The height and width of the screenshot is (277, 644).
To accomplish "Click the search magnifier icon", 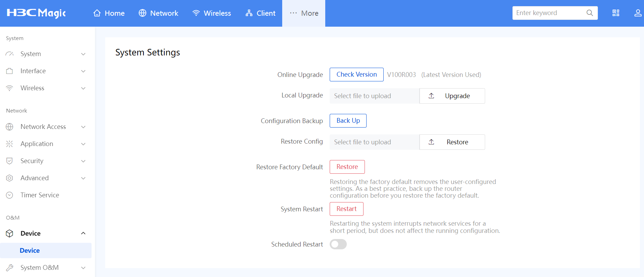I will (590, 13).
